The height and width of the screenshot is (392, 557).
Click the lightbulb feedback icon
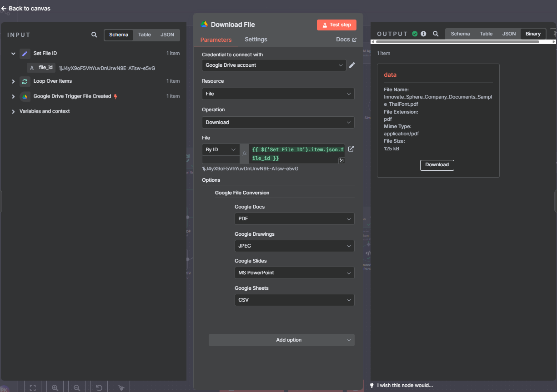(x=372, y=386)
